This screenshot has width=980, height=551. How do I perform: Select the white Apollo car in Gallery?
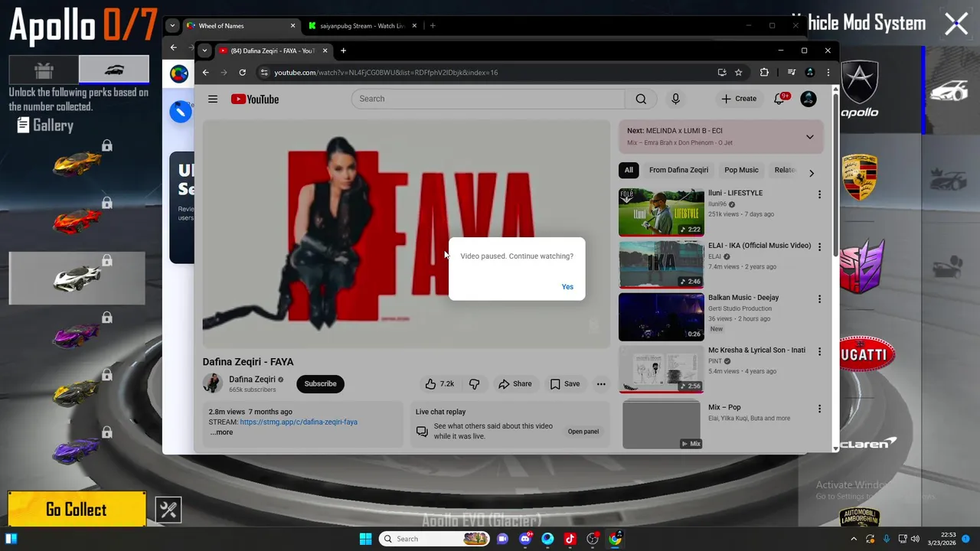pos(77,278)
